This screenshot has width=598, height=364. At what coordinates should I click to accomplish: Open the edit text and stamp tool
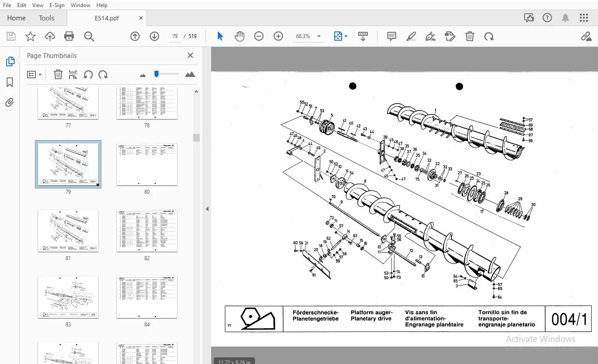pyautogui.click(x=450, y=36)
